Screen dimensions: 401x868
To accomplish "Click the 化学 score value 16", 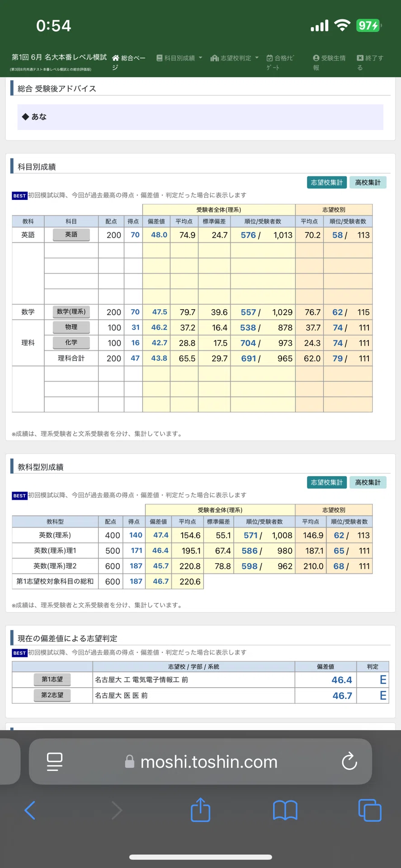I will click(x=136, y=343).
